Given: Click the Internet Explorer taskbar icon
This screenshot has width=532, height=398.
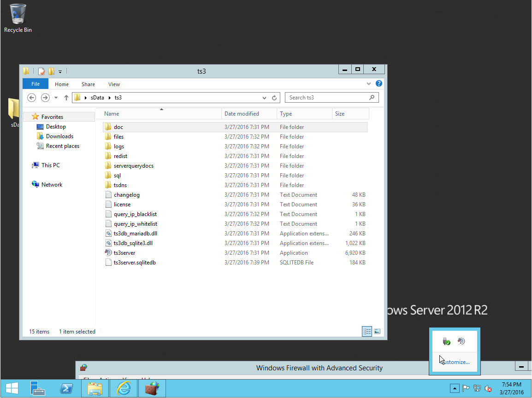Looking at the screenshot, I should pos(124,388).
